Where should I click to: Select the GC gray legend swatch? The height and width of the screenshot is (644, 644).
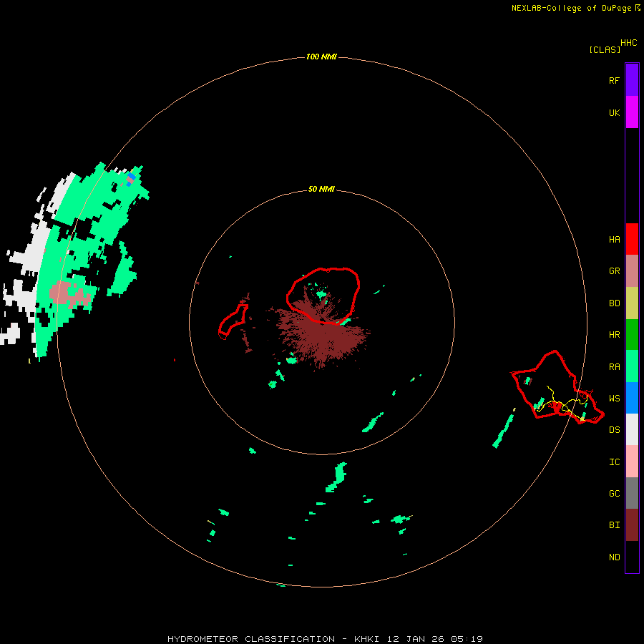coord(632,493)
